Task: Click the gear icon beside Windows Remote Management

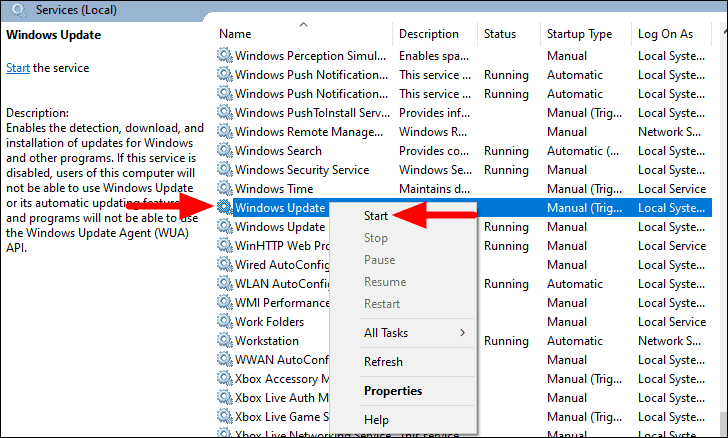Action: 225,131
